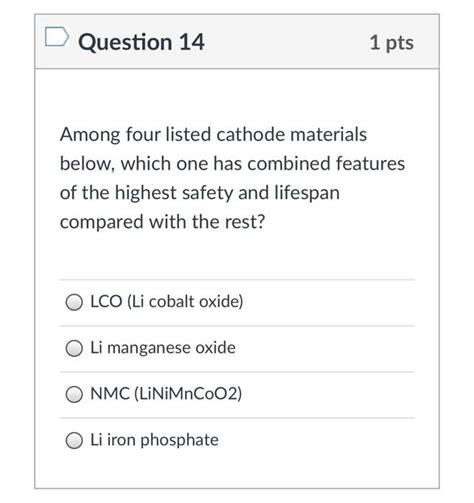Click the word "lifespan" in the question
The image size is (474, 503).
point(307,193)
